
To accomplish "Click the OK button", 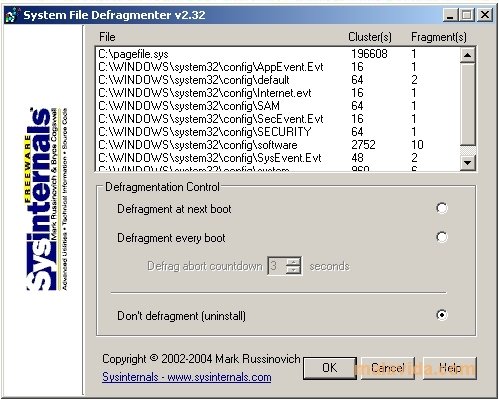I will click(x=330, y=368).
